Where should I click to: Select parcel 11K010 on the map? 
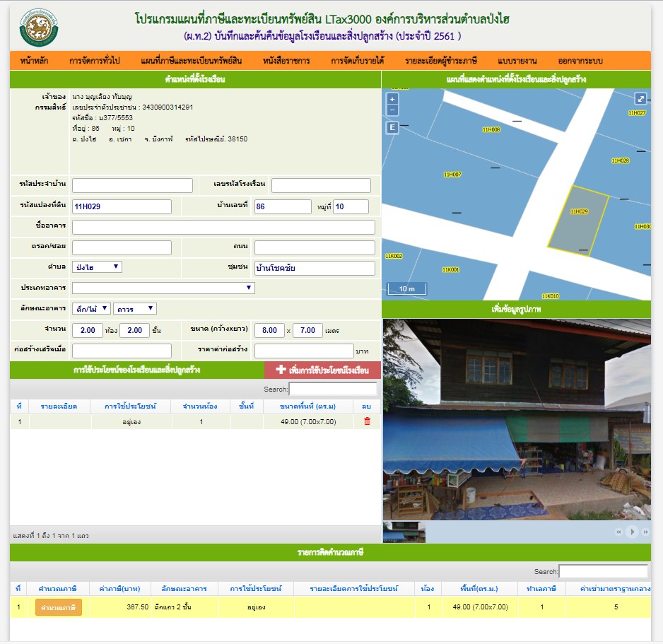(551, 296)
